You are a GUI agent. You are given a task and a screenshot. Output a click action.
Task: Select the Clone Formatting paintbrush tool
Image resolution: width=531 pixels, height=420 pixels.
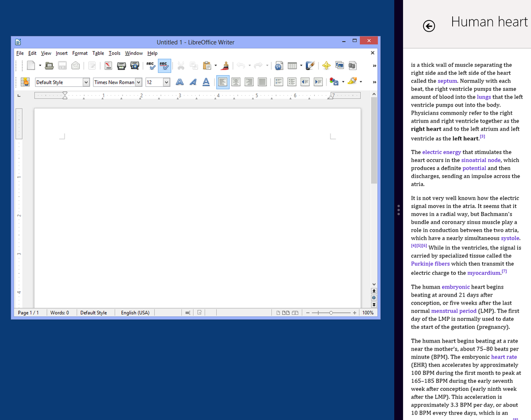pyautogui.click(x=226, y=66)
